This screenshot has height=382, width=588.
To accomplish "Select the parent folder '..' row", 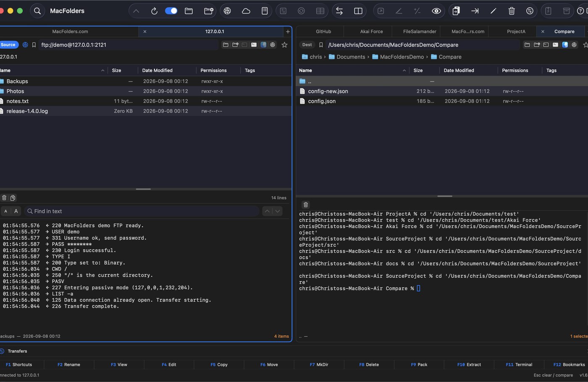I will 442,81.
